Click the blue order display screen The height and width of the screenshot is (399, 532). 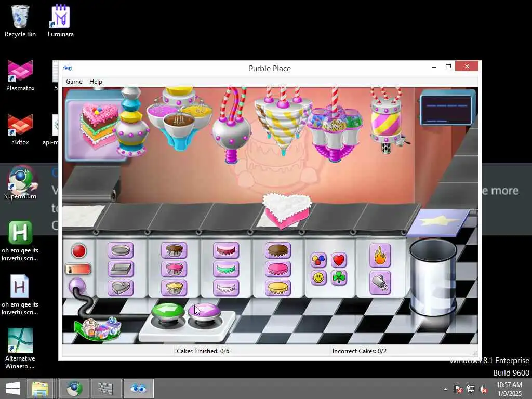tap(446, 109)
